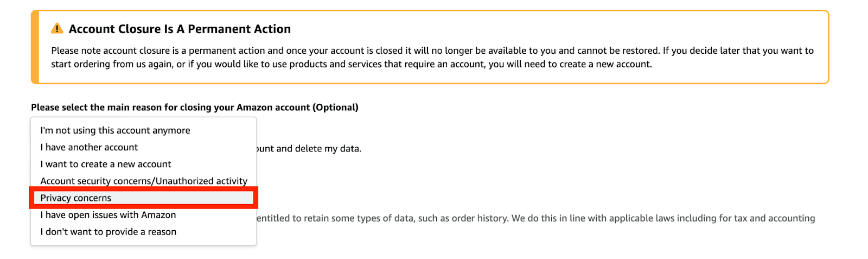Click the word "(Optional)" in the reason label
Viewport: 868px width, 259px height.
tap(335, 108)
